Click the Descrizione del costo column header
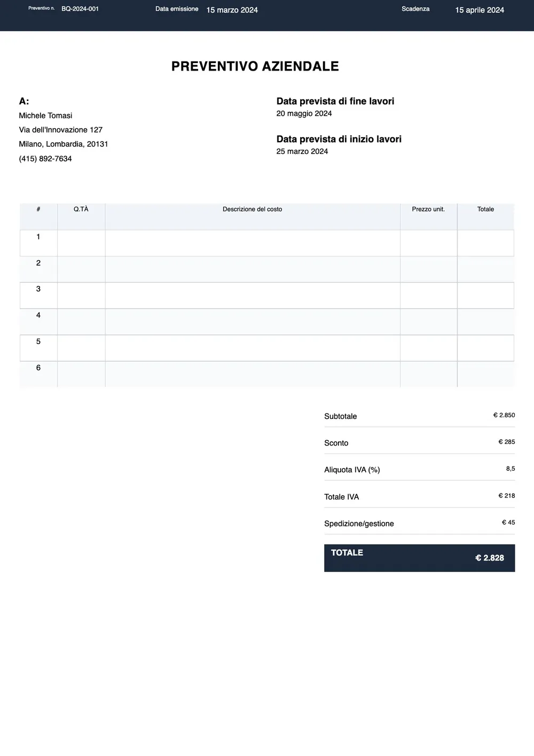Viewport: 534px width, 756px height. pos(253,209)
